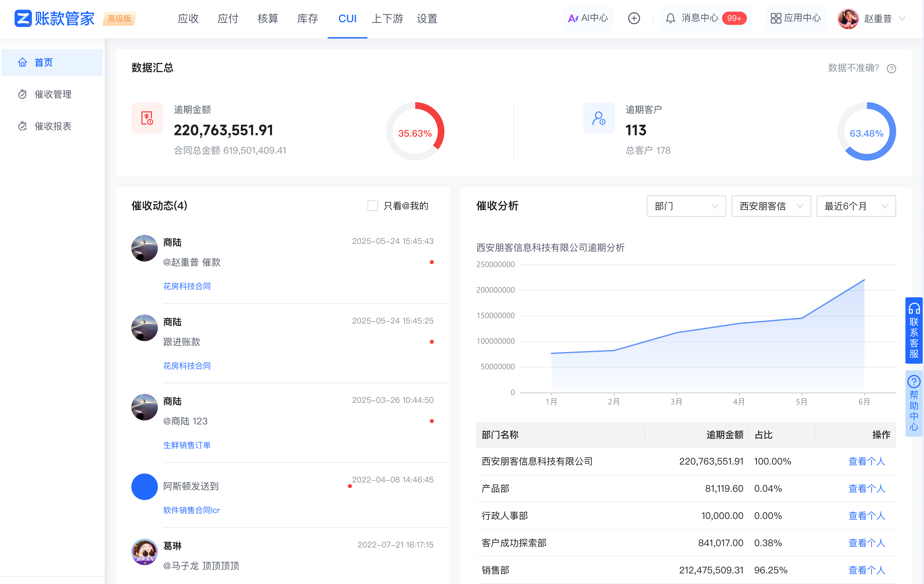Click red unread dot on @商陆 123
Viewport: 924px width, 584px height.
(x=432, y=421)
